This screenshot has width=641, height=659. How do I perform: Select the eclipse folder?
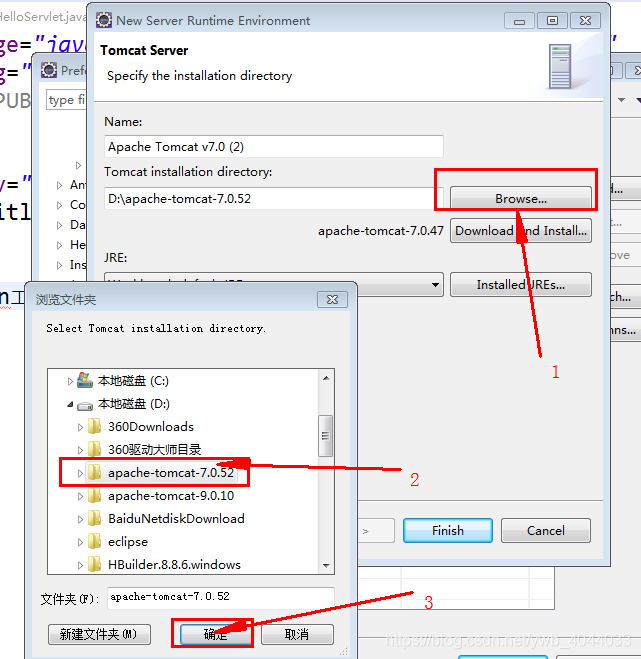pyautogui.click(x=128, y=542)
